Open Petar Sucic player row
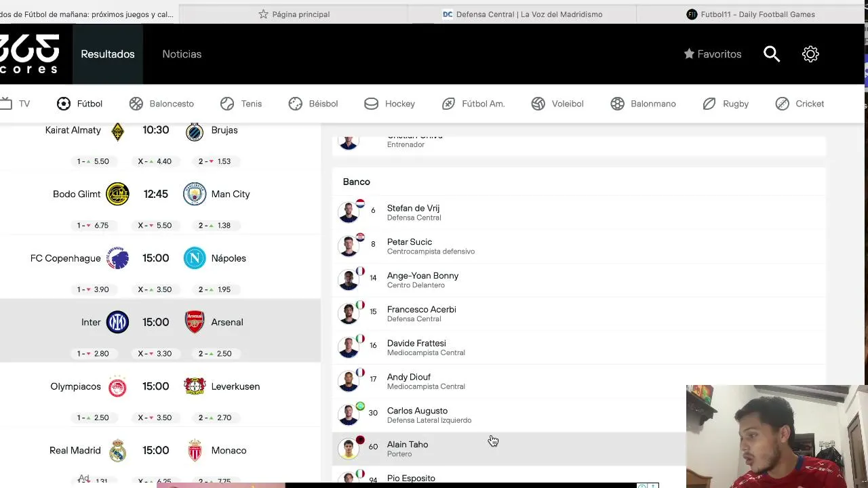The image size is (868, 488). coord(579,246)
